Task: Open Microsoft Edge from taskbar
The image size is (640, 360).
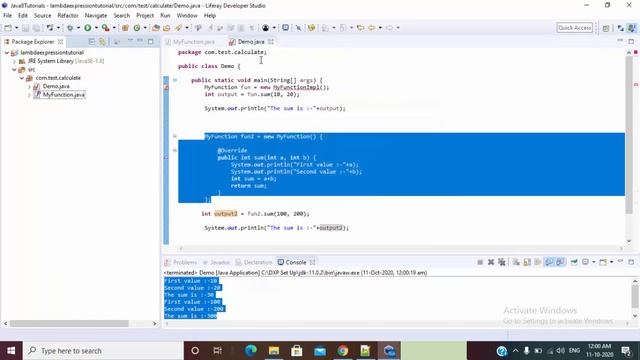Action: tap(251, 351)
